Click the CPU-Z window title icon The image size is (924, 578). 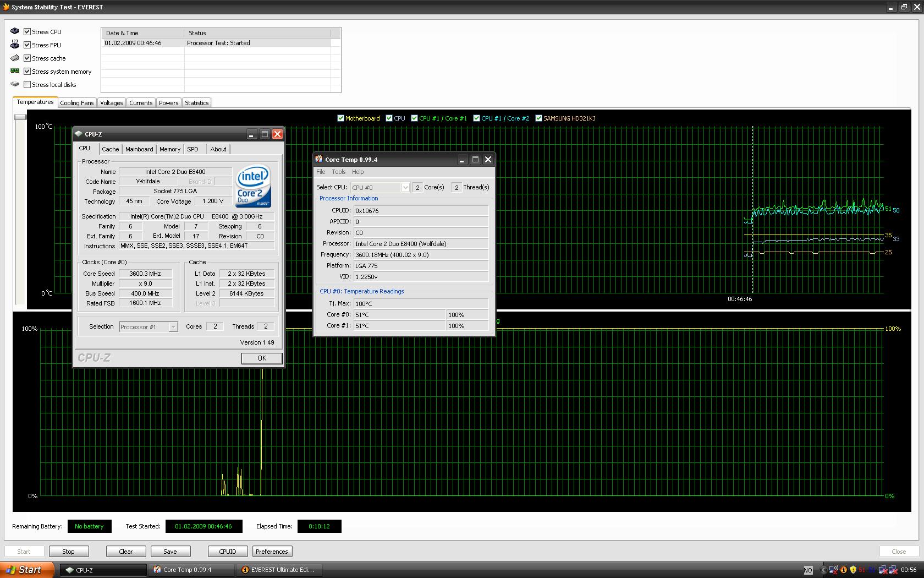(x=79, y=134)
